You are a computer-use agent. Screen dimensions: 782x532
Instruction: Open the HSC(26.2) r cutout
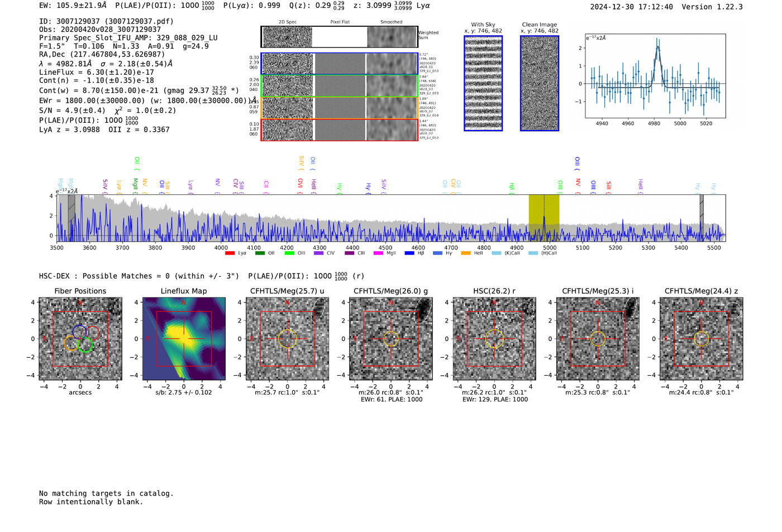coord(494,339)
